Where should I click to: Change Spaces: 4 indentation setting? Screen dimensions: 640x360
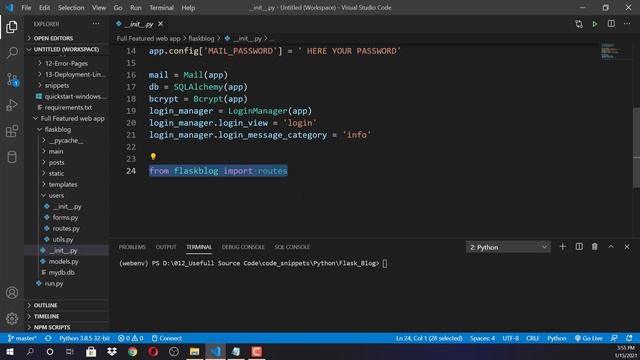point(482,338)
